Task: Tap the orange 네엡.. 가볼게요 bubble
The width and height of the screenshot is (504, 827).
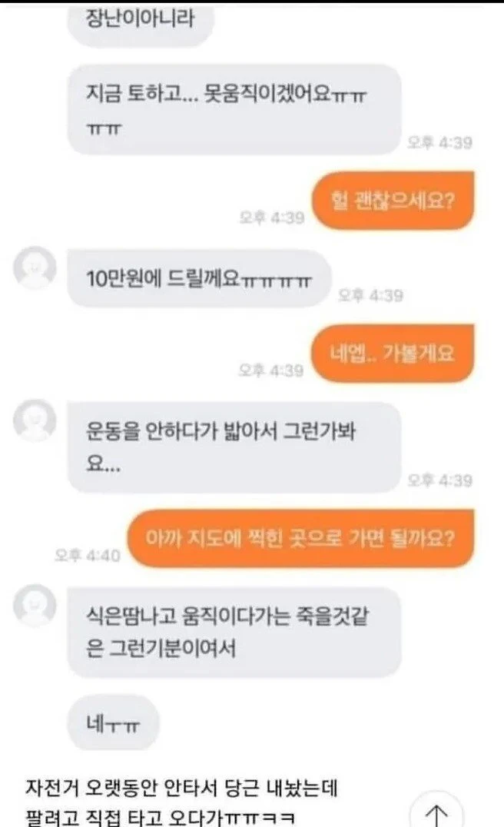Action: (x=393, y=353)
